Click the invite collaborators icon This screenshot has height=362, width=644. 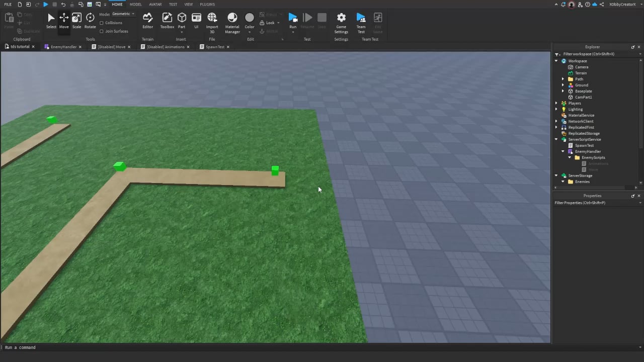coord(580,5)
